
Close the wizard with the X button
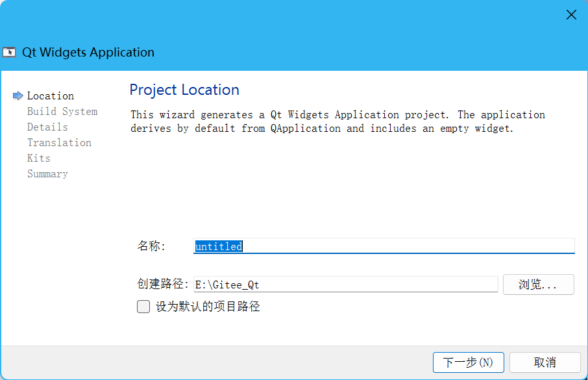click(x=571, y=15)
